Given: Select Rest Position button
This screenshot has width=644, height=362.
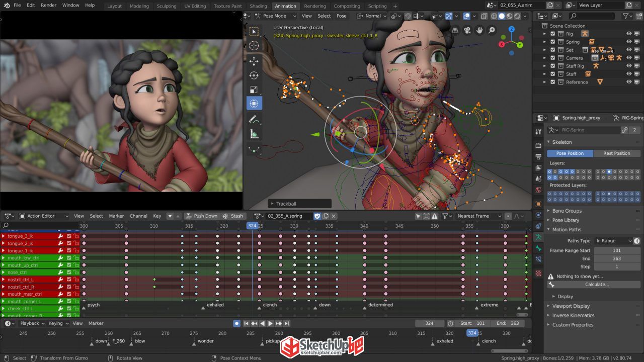Looking at the screenshot, I should tap(617, 153).
